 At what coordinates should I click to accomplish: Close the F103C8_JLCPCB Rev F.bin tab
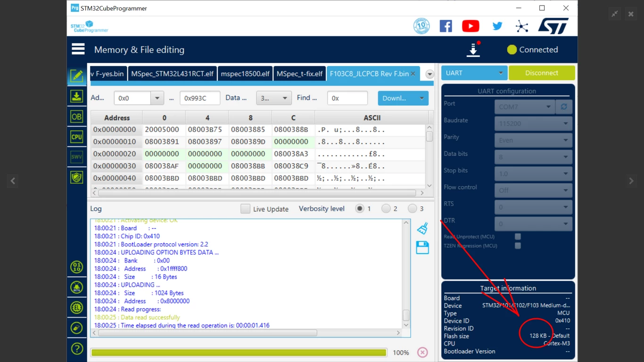(413, 74)
